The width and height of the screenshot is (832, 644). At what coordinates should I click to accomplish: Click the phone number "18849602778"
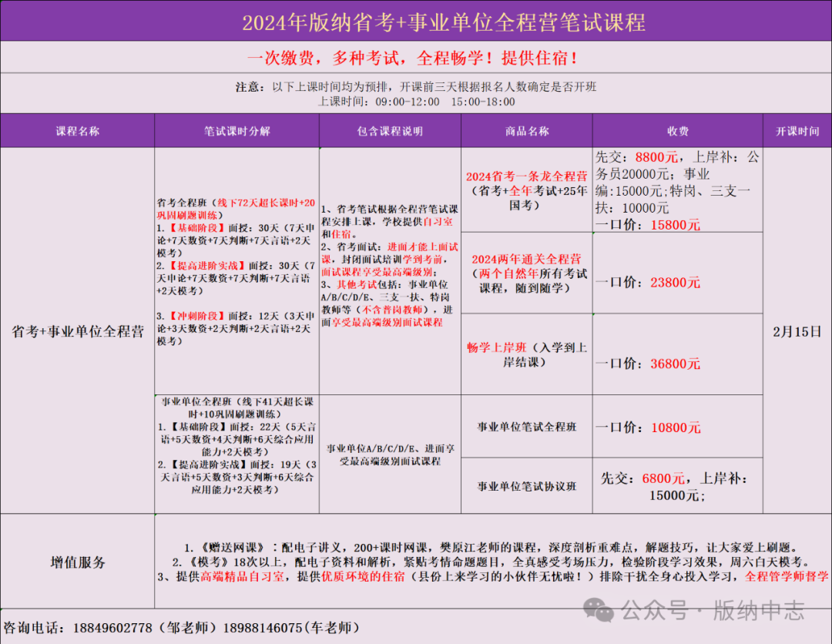pyautogui.click(x=112, y=628)
